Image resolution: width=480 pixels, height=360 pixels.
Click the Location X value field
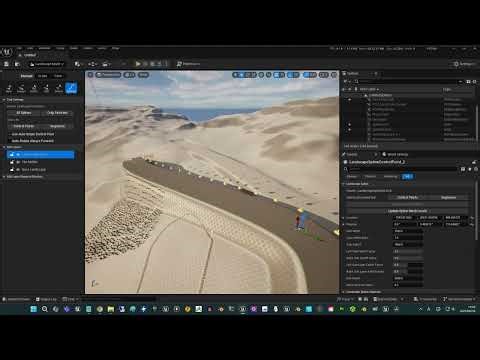pyautogui.click(x=404, y=218)
